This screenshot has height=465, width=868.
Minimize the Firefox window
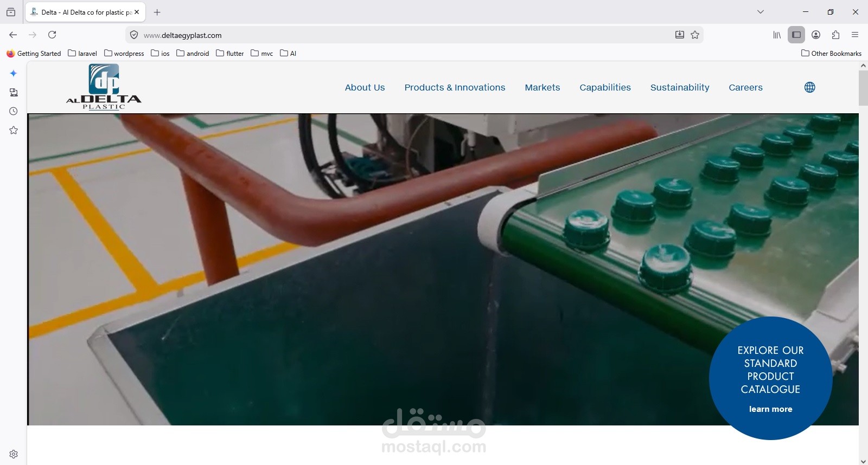click(x=806, y=12)
